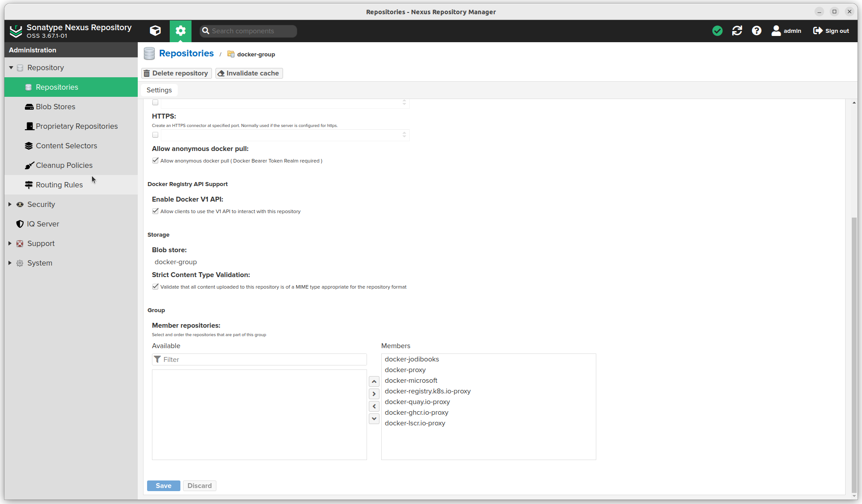
Task: Click the Sonatype Nexus logo
Action: [x=16, y=31]
